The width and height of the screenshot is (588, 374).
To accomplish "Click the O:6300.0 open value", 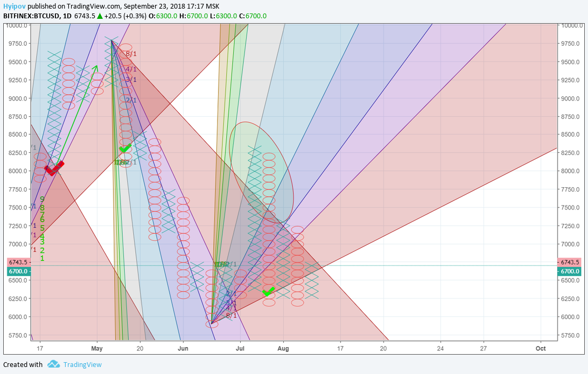I will 163,16.
